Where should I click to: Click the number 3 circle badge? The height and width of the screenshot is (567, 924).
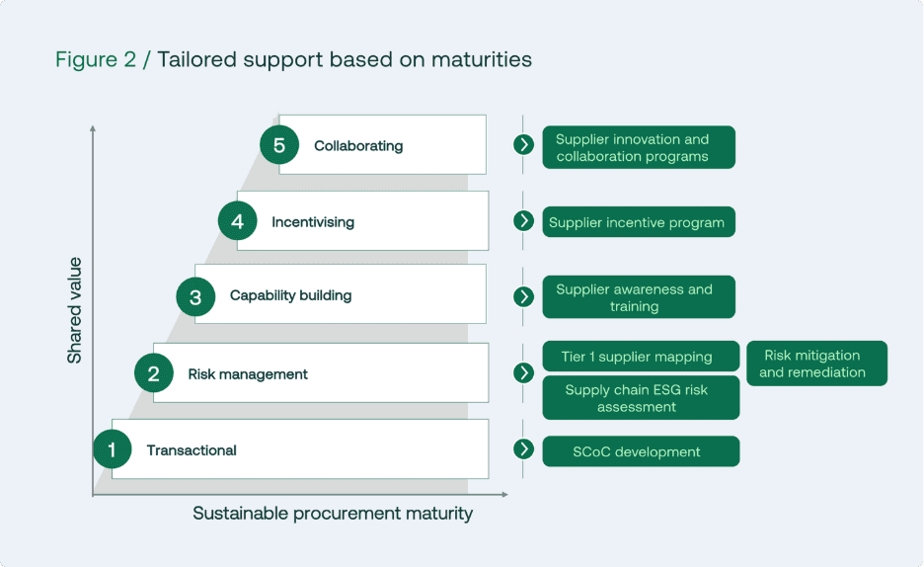[195, 297]
